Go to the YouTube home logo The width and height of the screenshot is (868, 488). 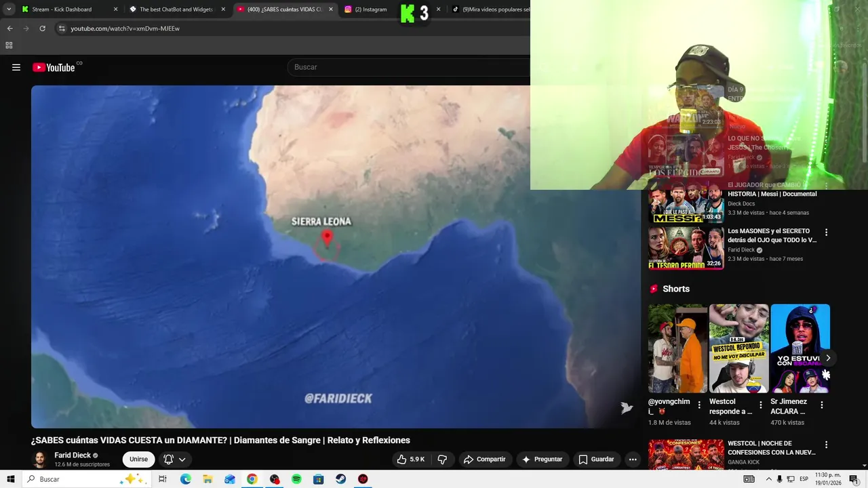click(54, 67)
